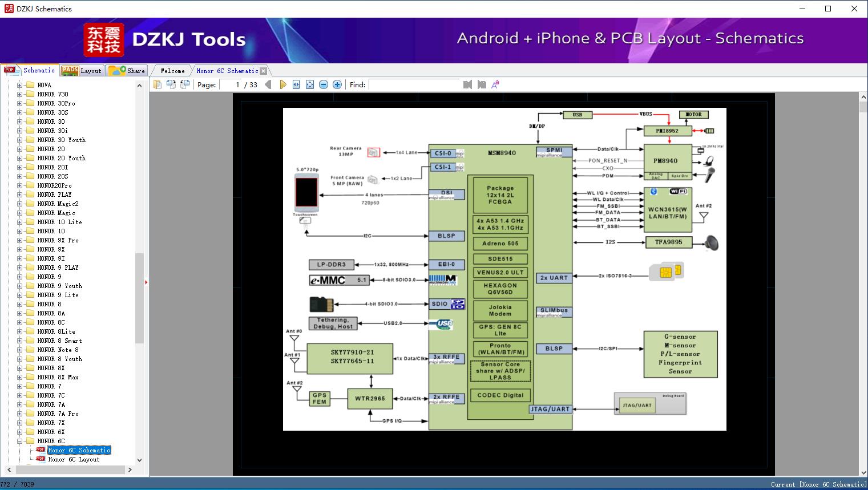The width and height of the screenshot is (868, 490).
Task: Expand the HONOR 20 Youth tree node
Action: tap(19, 158)
